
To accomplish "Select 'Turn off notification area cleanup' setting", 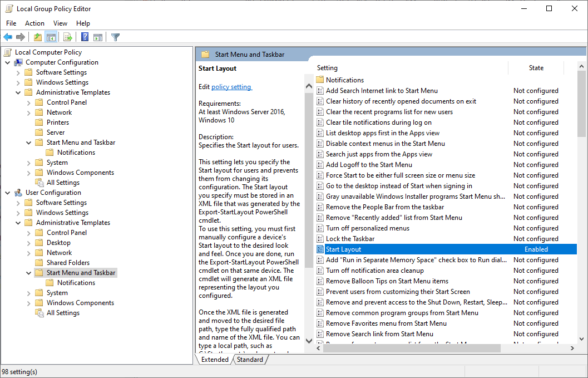I will (x=374, y=271).
